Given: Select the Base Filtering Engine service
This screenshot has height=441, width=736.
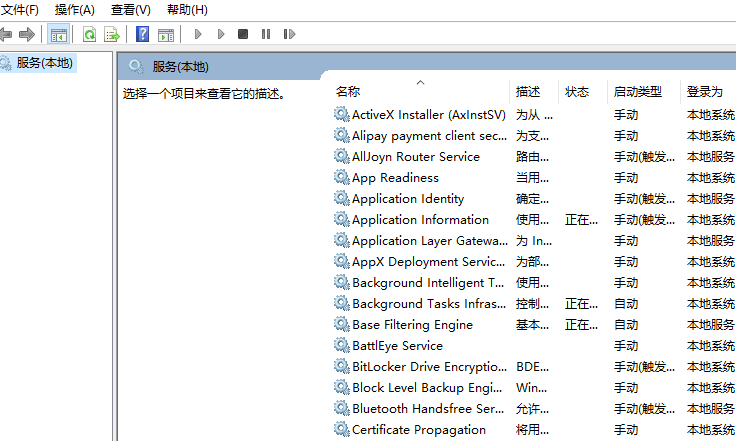Looking at the screenshot, I should pos(412,325).
